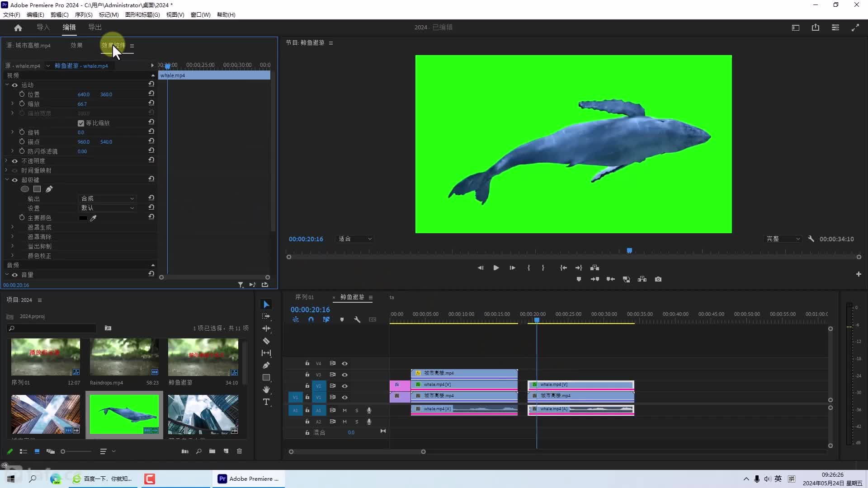Image resolution: width=868 pixels, height=488 pixels.
Task: Select the Ripple Edit tool
Action: pos(266,328)
